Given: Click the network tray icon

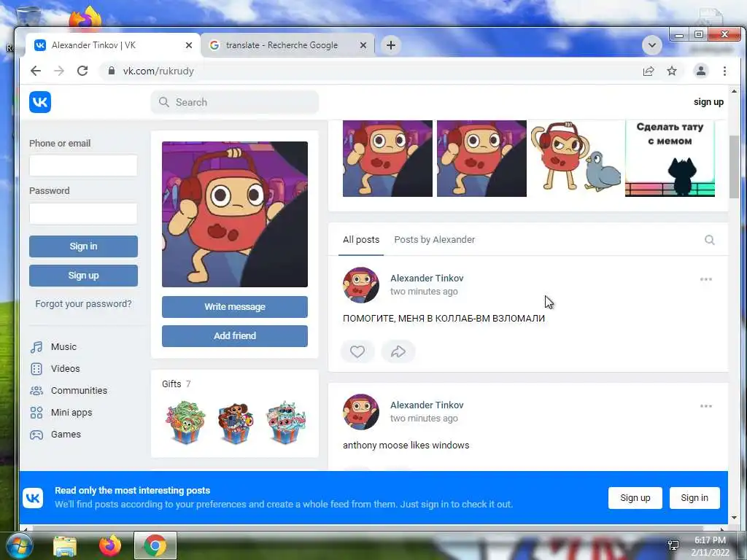Looking at the screenshot, I should click(x=673, y=545).
